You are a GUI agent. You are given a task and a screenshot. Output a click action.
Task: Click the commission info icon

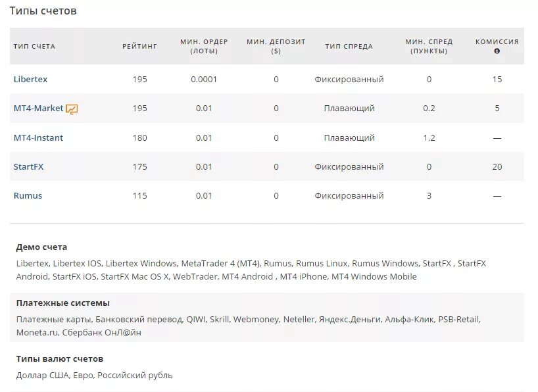(497, 51)
